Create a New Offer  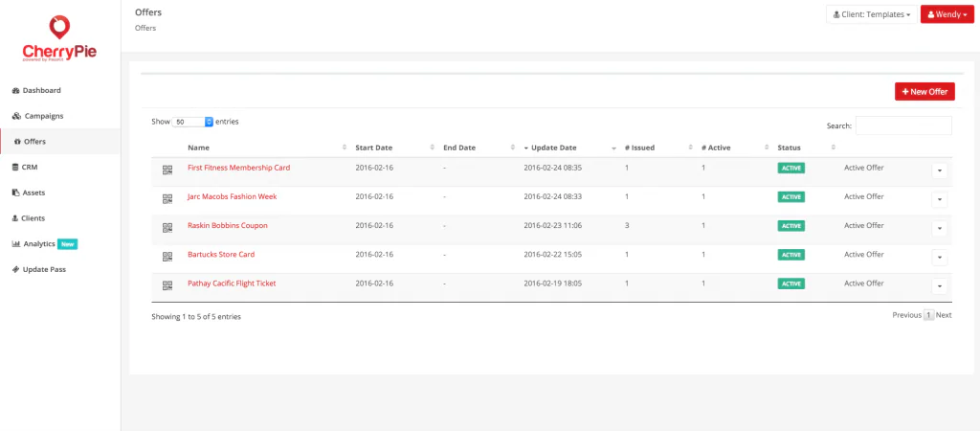[924, 91]
